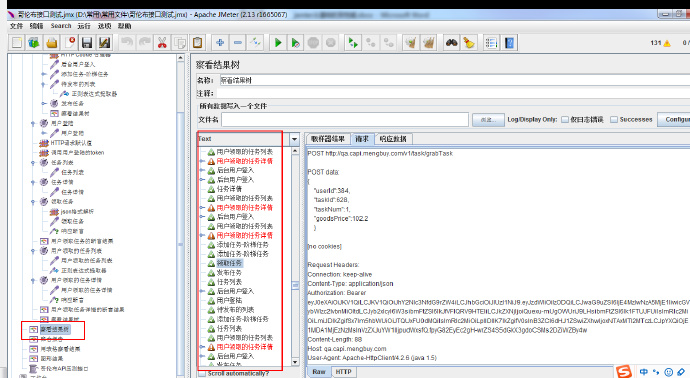Viewport: 690px width, 378px height.
Task: Collapse all tree nodes with the minus icon
Action: pyautogui.click(x=238, y=43)
